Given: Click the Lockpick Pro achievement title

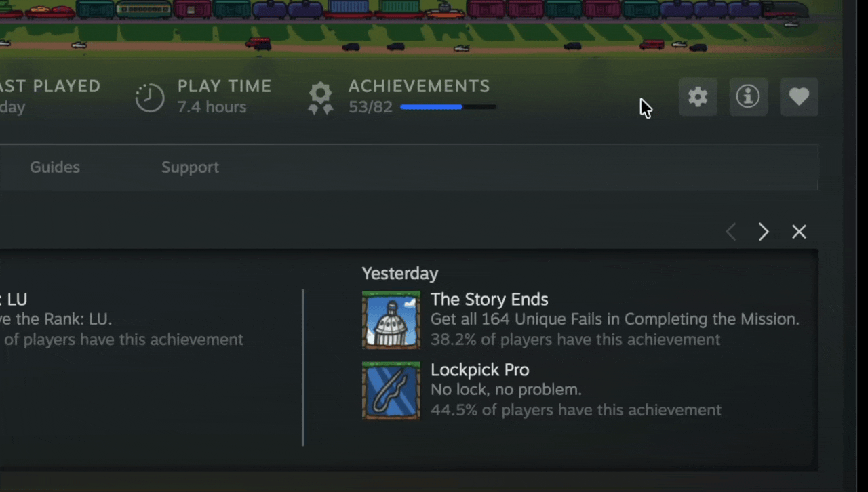Looking at the screenshot, I should [480, 370].
